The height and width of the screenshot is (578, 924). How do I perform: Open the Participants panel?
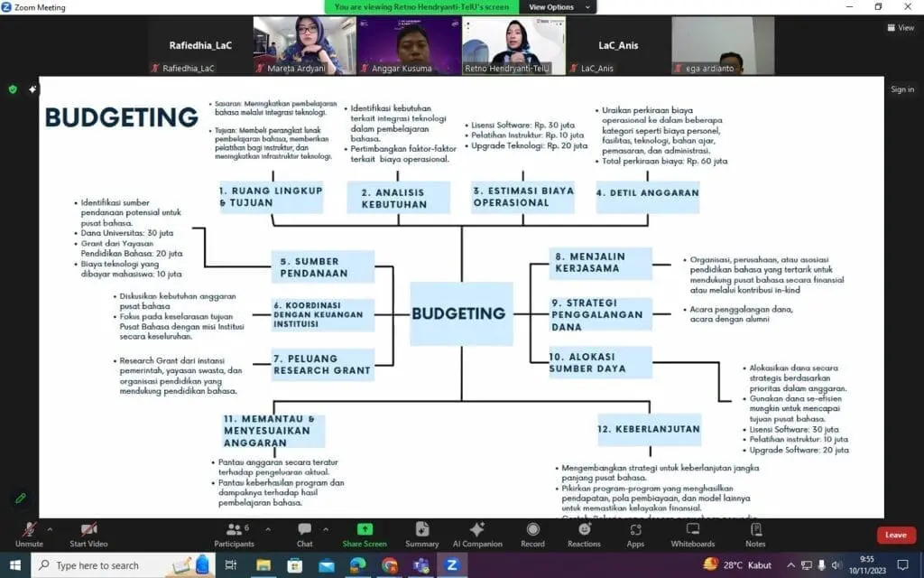[234, 533]
